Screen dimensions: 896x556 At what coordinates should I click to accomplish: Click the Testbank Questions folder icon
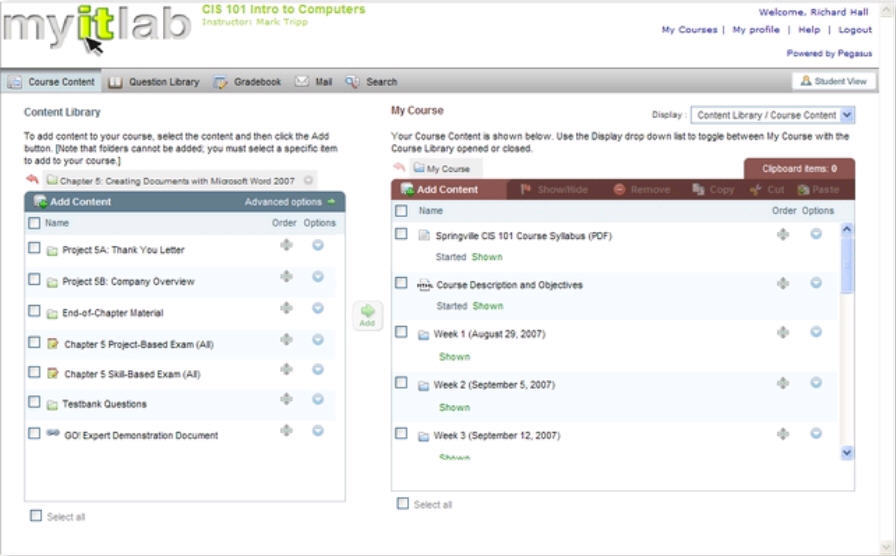(52, 405)
